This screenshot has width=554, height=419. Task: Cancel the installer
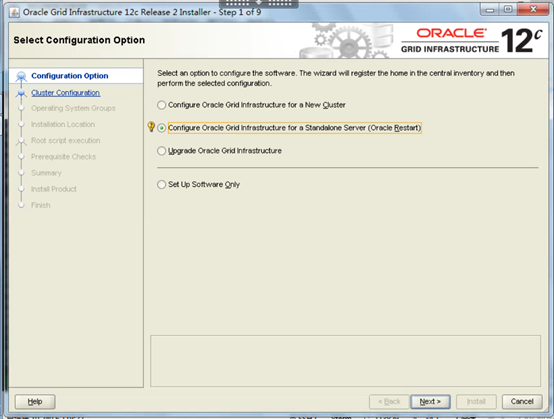[522, 402]
